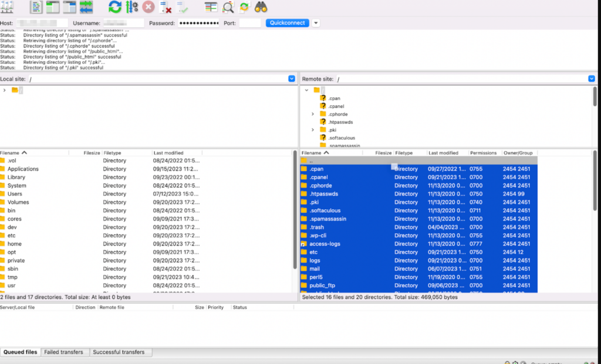
Task: Open the directory listing filters icon
Action: point(211,8)
